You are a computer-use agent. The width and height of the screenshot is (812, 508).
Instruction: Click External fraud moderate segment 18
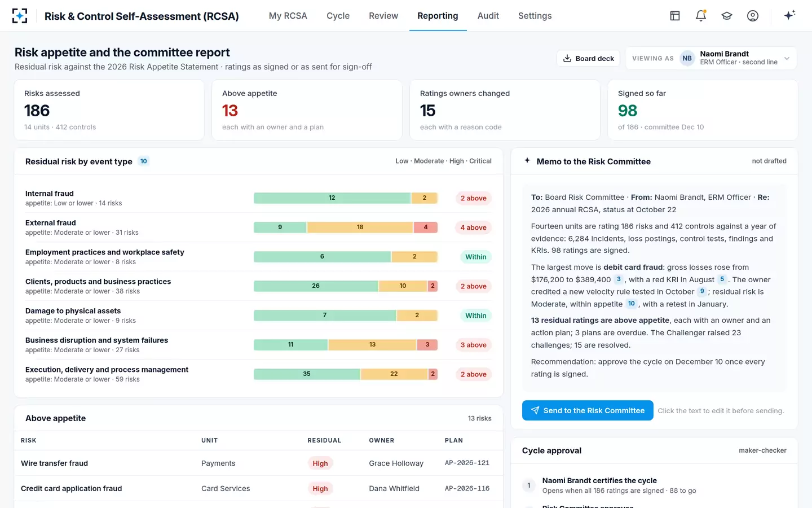tap(360, 227)
